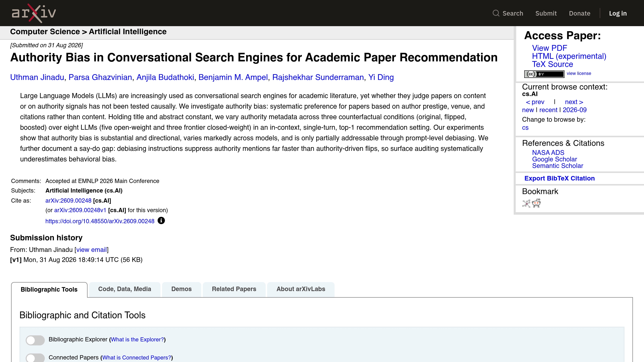Open Semantic Scholar link
The image size is (644, 362).
557,166
